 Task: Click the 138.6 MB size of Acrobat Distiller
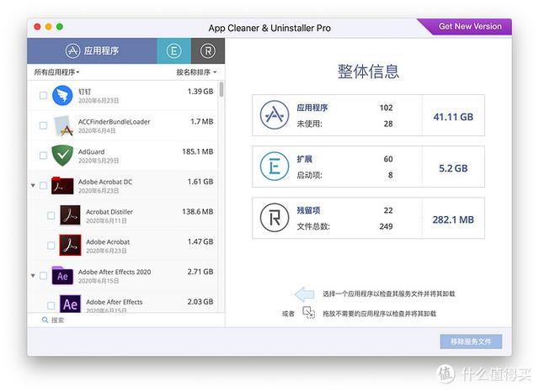198,211
